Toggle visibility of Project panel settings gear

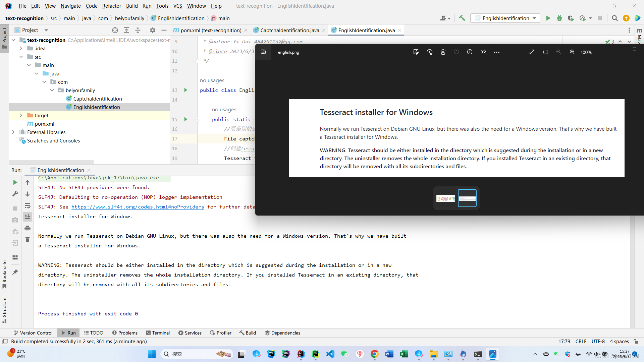(153, 29)
